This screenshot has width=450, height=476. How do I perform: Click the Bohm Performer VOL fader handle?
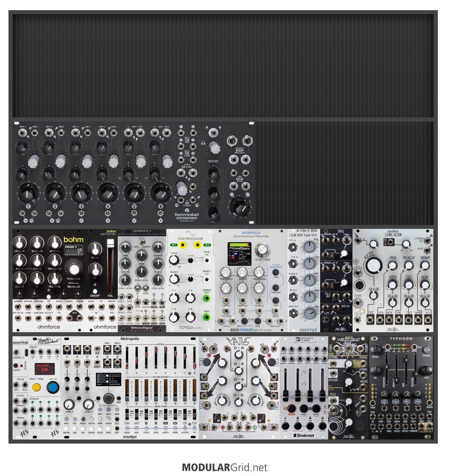pos(110,243)
